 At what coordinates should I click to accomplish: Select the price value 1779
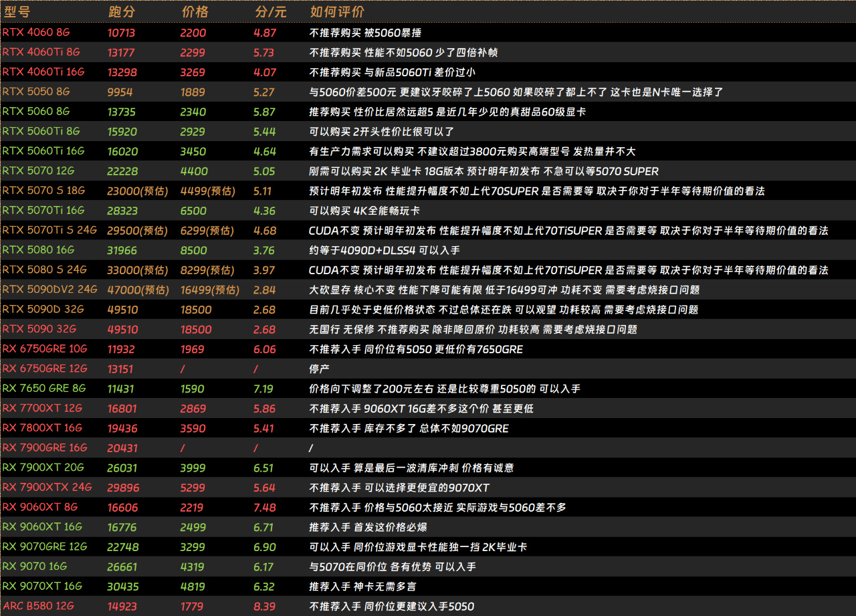pyautogui.click(x=193, y=607)
